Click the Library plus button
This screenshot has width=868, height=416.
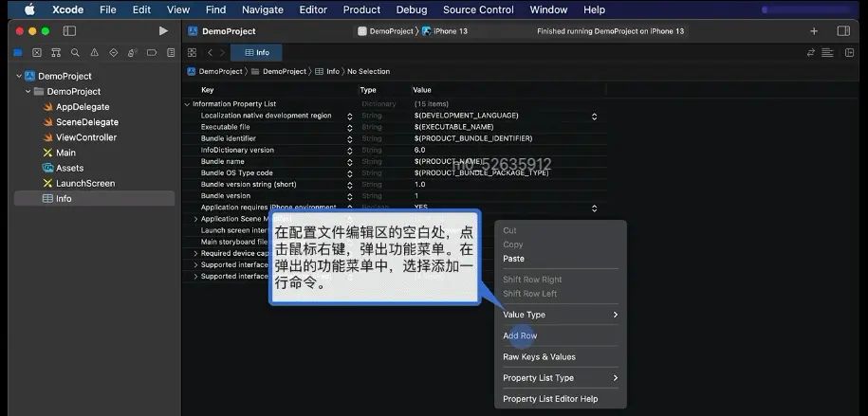pos(814,31)
